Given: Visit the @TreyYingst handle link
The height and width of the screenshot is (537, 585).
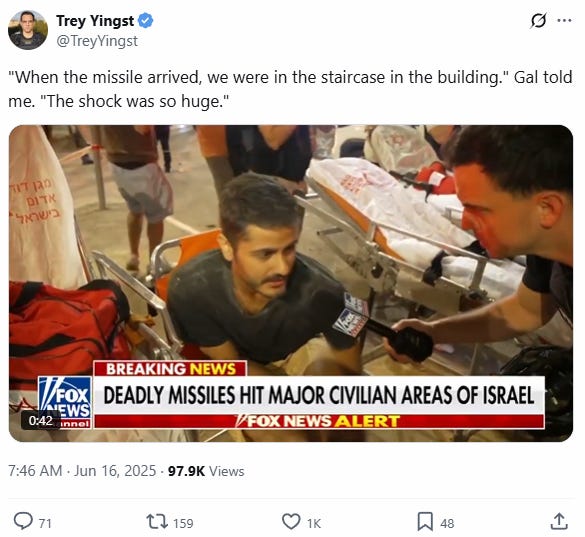Looking at the screenshot, I should pos(97,41).
